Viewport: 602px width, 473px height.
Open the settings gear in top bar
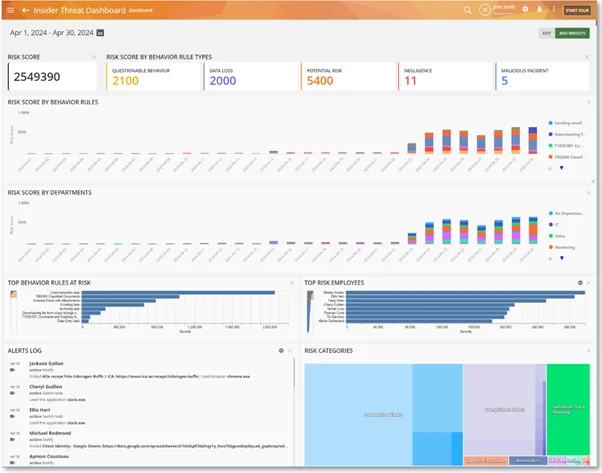click(526, 10)
